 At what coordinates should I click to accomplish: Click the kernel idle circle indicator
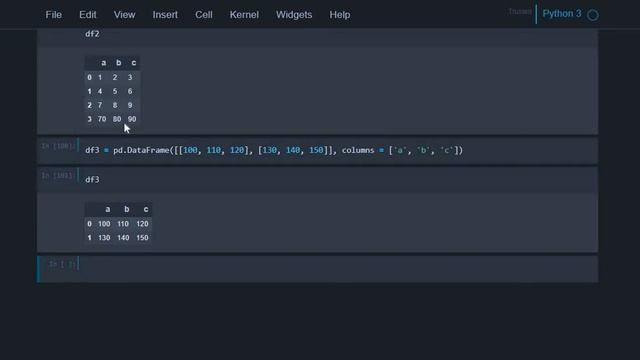coord(593,15)
